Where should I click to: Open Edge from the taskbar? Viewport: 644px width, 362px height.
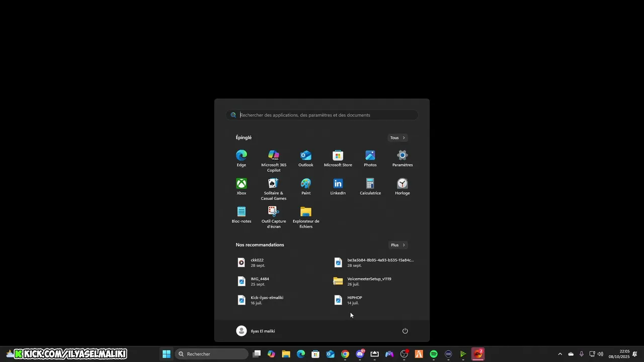[x=301, y=354]
